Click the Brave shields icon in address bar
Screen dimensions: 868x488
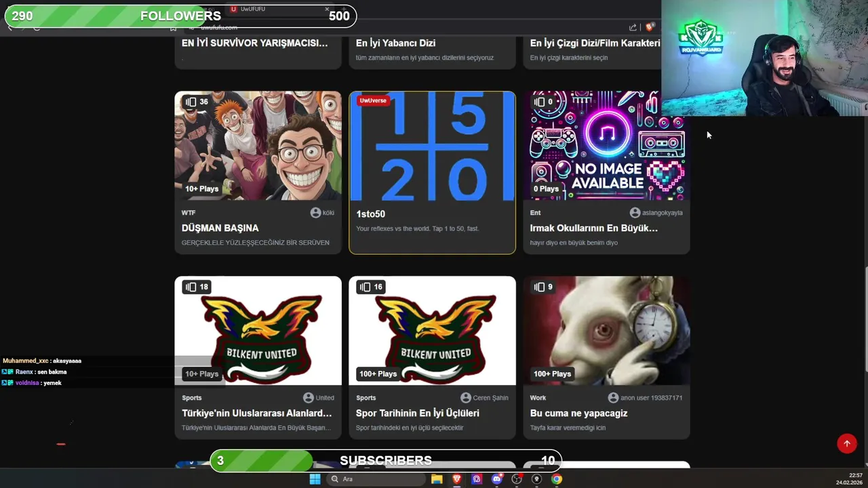pyautogui.click(x=649, y=27)
